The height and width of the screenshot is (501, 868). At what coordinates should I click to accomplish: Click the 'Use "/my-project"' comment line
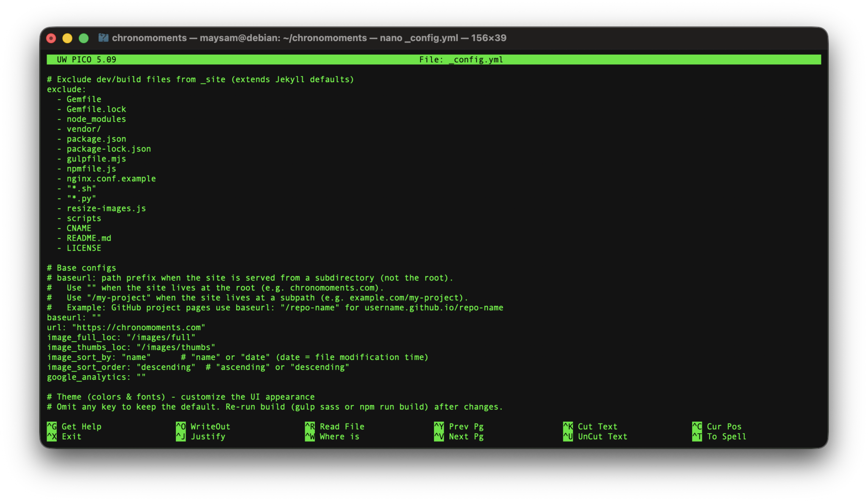click(258, 297)
